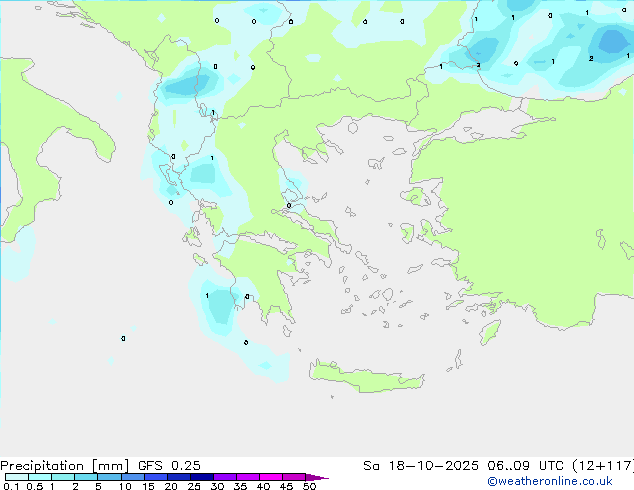Select the 15–20 mm legend swatch

(x=155, y=477)
